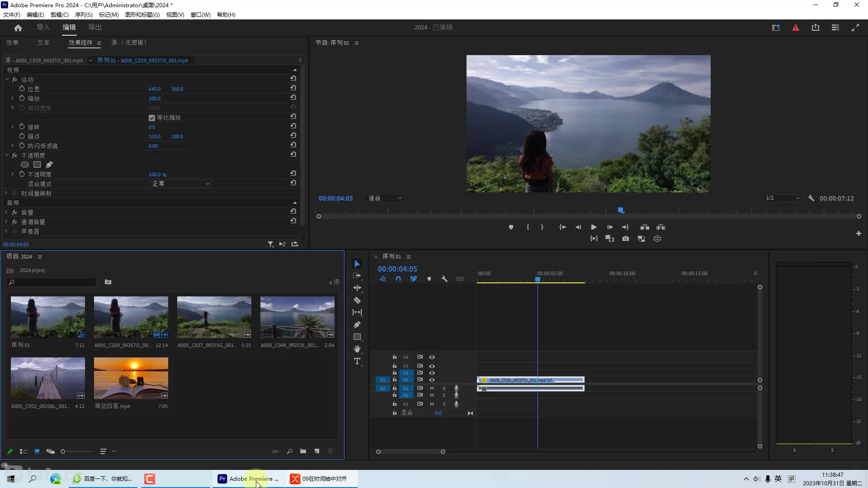Toggle insert sequences as nests

pyautogui.click(x=383, y=279)
